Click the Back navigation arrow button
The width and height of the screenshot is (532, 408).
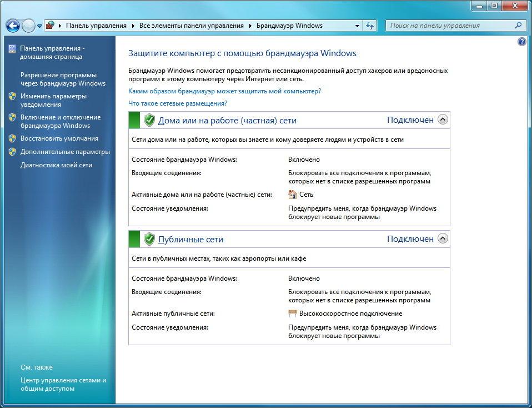pyautogui.click(x=13, y=26)
